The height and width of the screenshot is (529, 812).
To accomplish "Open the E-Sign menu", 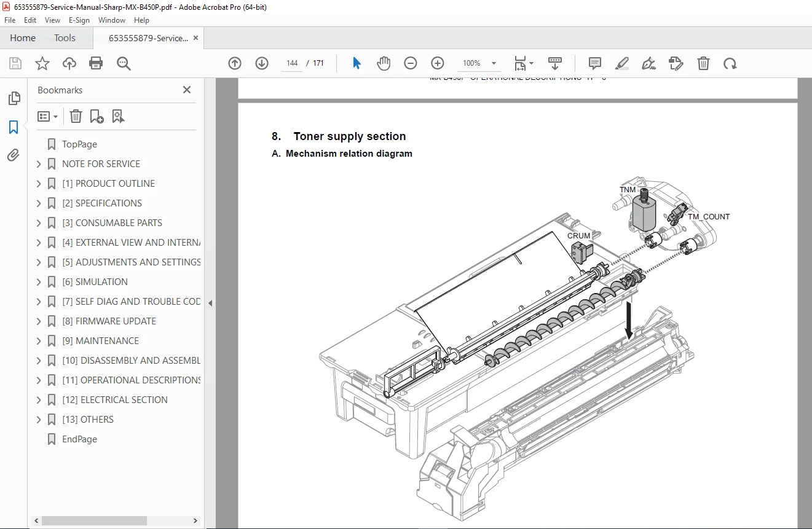I will (79, 20).
